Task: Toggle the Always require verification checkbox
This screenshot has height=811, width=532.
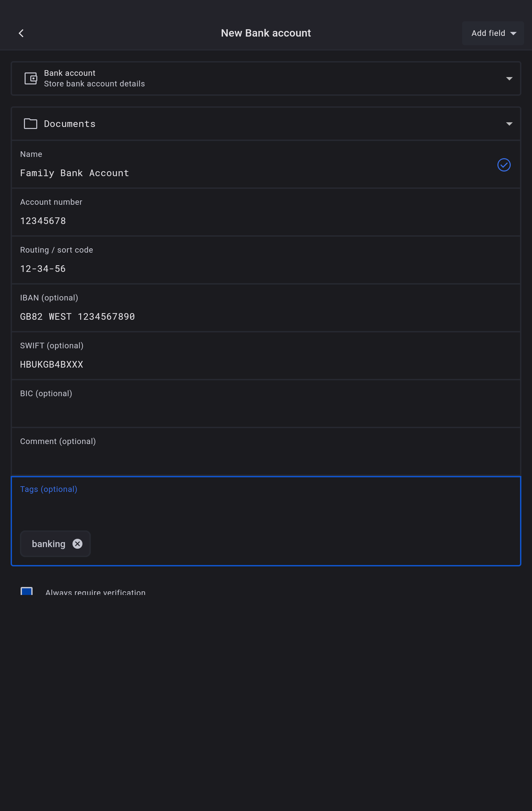Action: tap(27, 591)
